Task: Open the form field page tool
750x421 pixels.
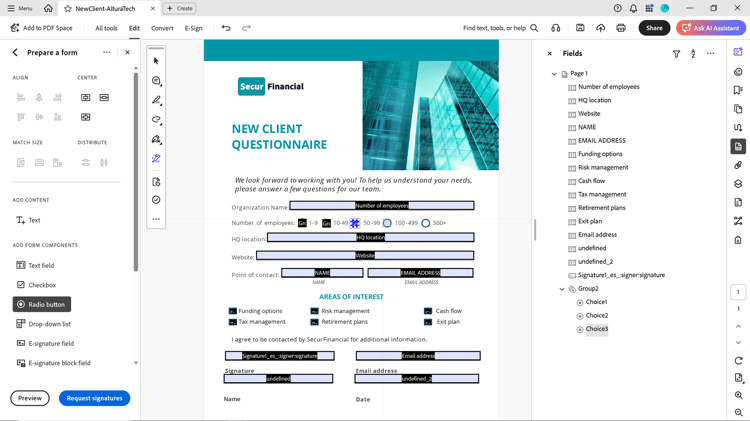Action: click(156, 182)
